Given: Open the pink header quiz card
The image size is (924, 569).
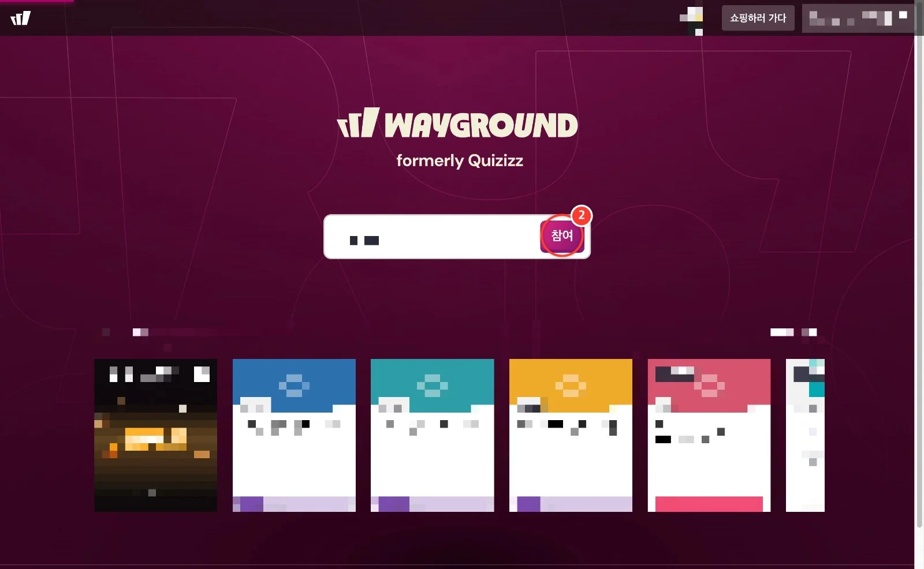Looking at the screenshot, I should pos(709,435).
